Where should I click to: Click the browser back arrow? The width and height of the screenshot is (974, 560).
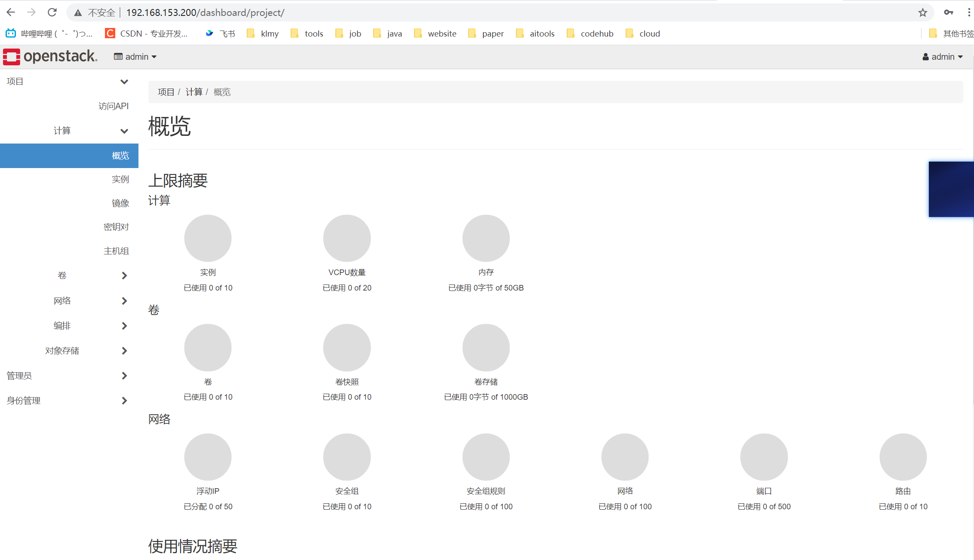click(x=11, y=12)
